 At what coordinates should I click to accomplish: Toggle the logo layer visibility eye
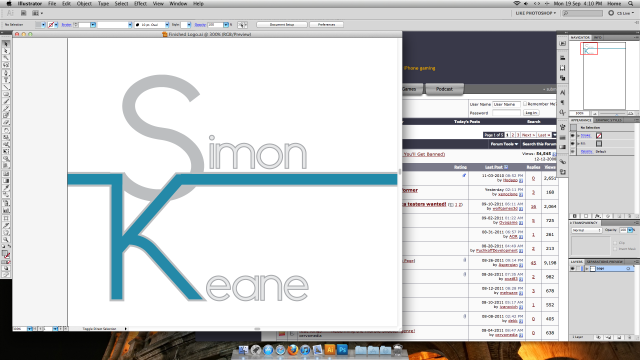(x=573, y=269)
